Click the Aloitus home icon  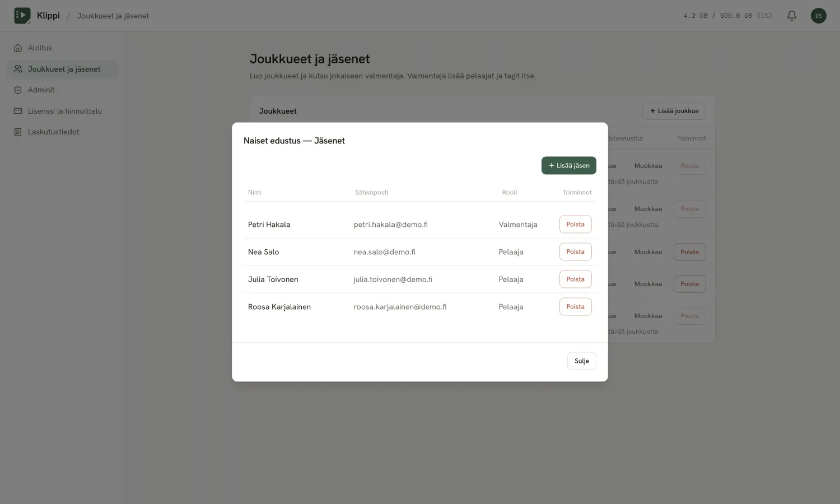click(18, 48)
